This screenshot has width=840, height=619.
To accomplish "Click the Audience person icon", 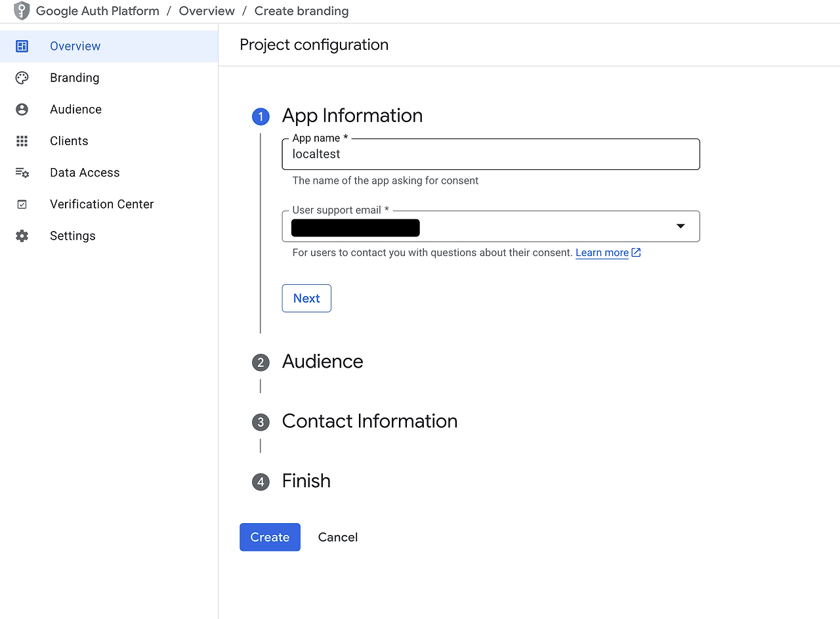I will pyautogui.click(x=22, y=109).
